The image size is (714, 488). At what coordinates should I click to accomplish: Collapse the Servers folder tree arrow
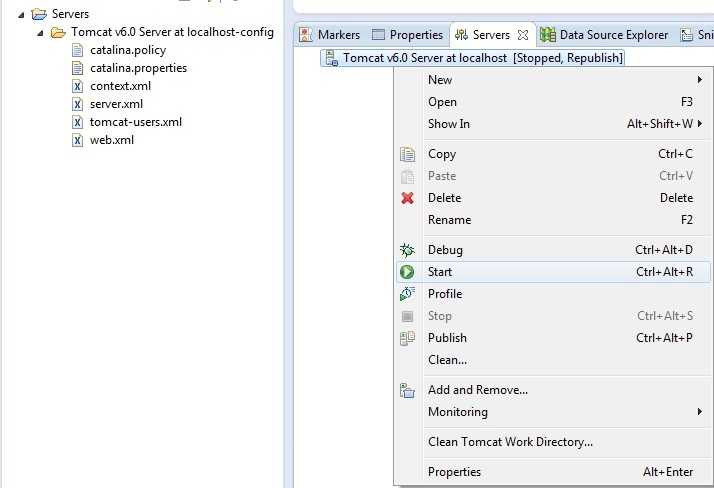21,15
